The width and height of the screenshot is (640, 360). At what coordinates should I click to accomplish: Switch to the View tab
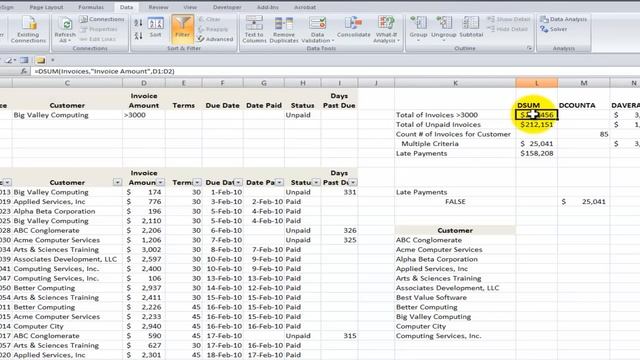[x=190, y=7]
